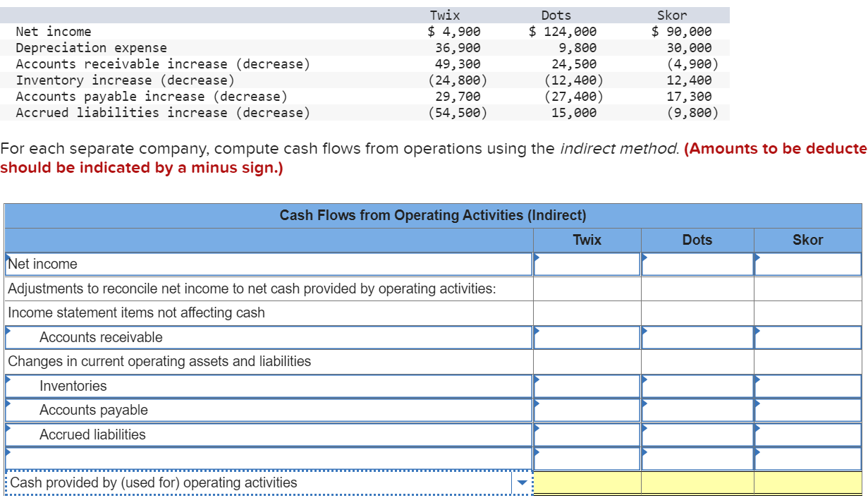
Task: Open the Cash provided by operating activities dropdown
Action: 520,482
